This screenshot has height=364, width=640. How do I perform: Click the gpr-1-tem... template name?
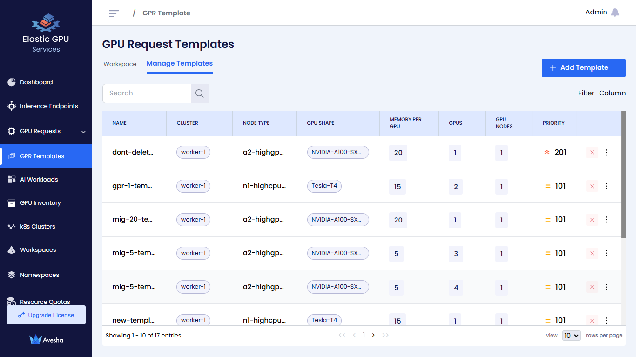pos(132,186)
